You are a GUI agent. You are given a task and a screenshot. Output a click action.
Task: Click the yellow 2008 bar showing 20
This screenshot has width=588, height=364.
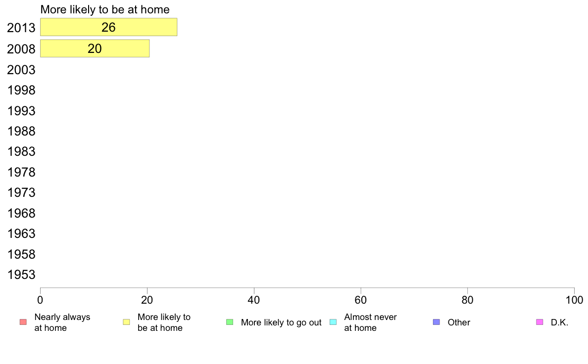pyautogui.click(x=95, y=48)
